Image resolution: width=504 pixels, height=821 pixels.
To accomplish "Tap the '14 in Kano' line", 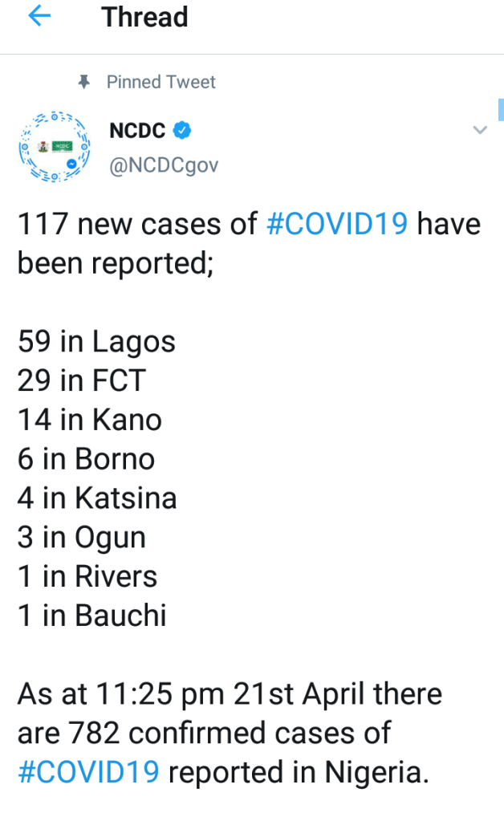I will tap(89, 420).
